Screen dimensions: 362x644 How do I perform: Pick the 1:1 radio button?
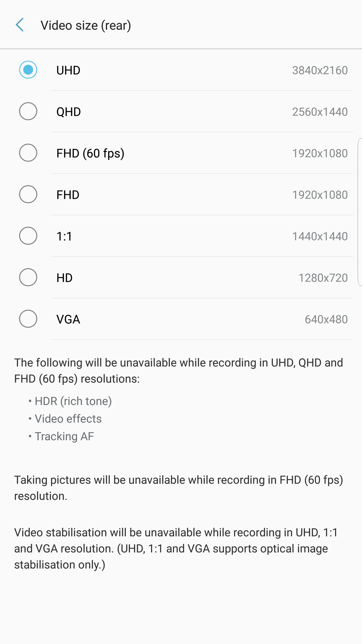coord(28,236)
